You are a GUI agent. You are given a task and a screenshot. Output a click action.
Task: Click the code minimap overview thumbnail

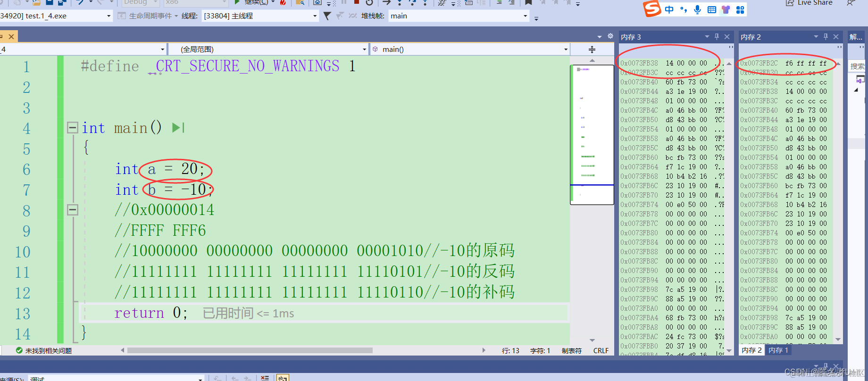pyautogui.click(x=592, y=134)
